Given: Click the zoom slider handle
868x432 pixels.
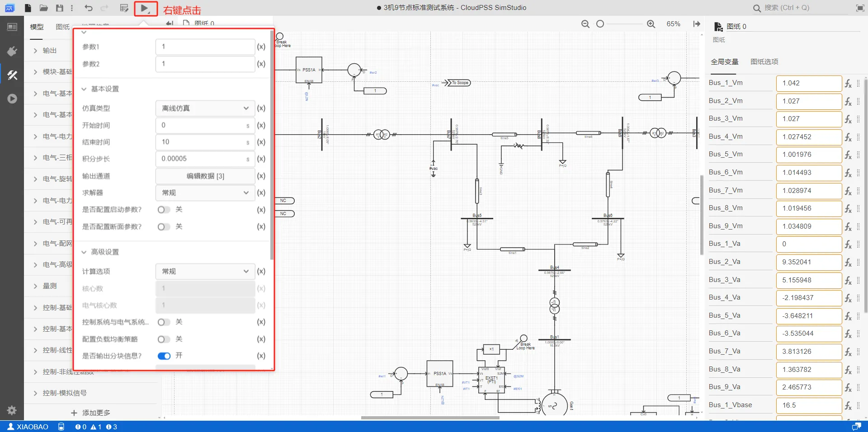Looking at the screenshot, I should coord(600,24).
